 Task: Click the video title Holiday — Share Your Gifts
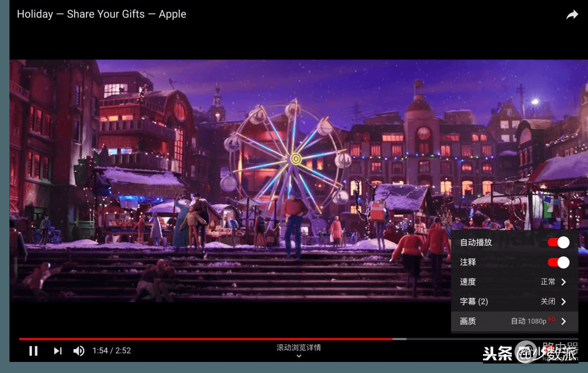click(102, 14)
